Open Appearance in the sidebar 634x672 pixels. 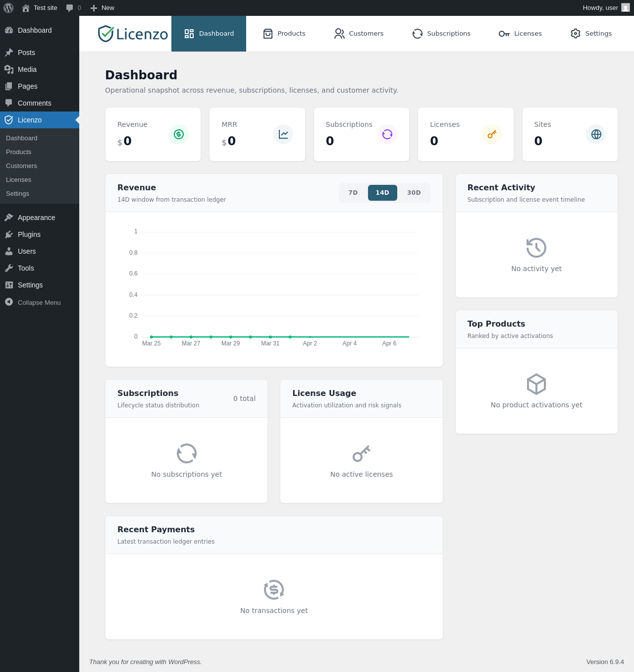(40, 218)
